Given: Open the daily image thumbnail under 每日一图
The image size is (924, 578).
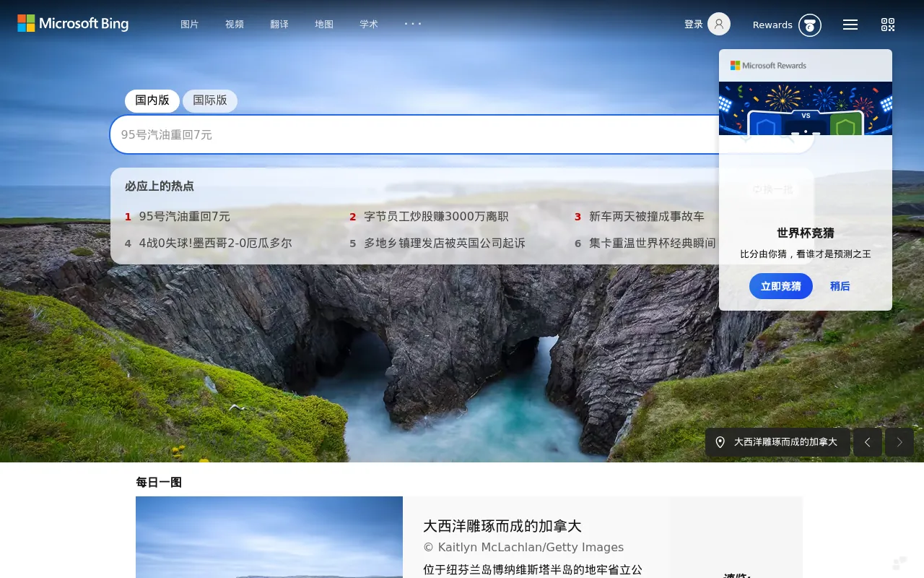Looking at the screenshot, I should [x=269, y=537].
